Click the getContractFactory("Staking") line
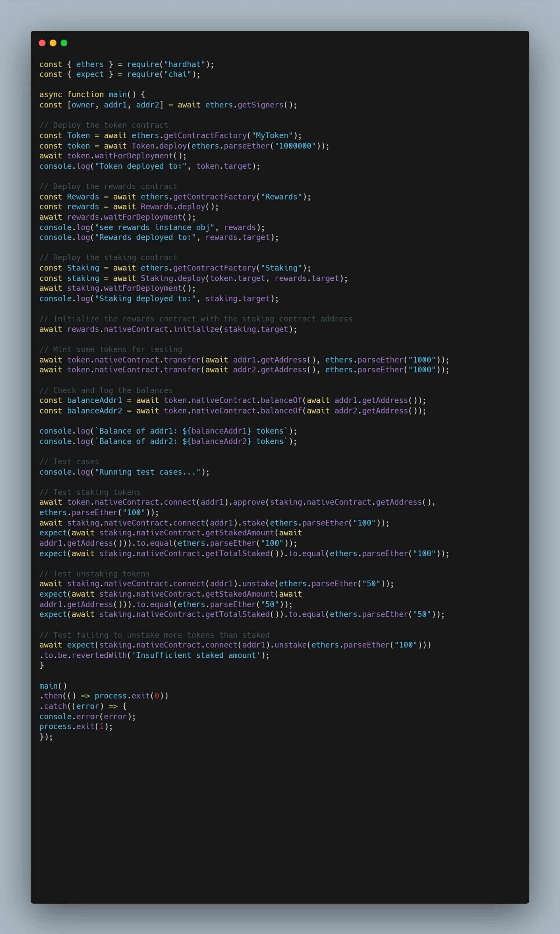Image resolution: width=560 pixels, height=934 pixels. pyautogui.click(x=175, y=268)
